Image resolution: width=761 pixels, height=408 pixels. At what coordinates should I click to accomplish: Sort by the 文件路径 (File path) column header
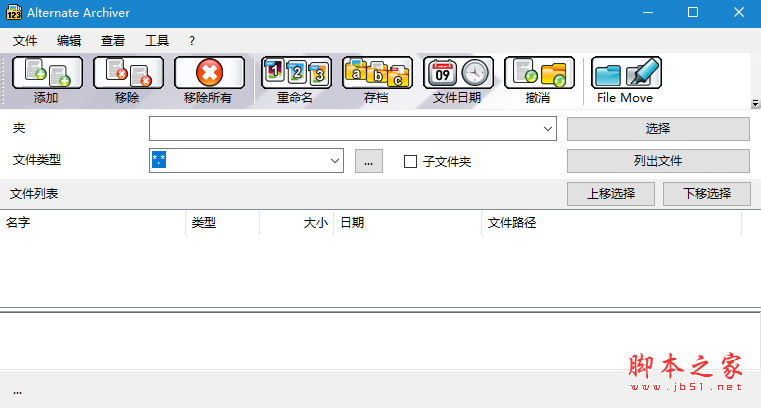pyautogui.click(x=612, y=223)
